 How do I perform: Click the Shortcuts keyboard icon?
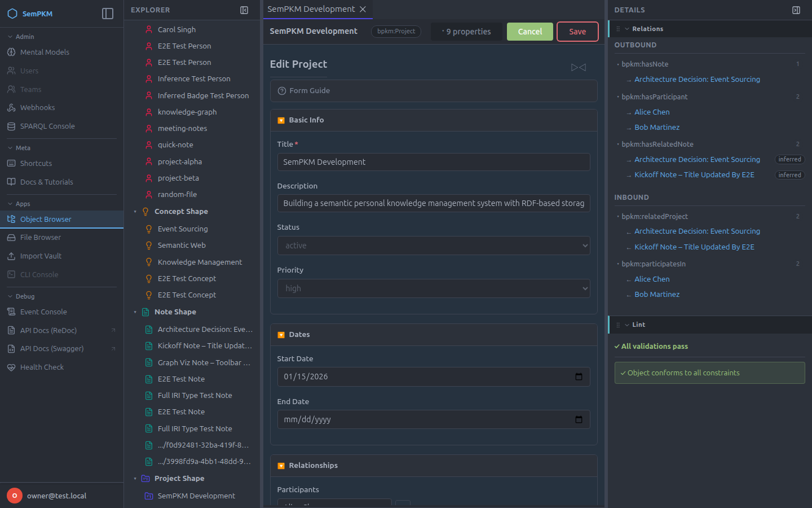pyautogui.click(x=11, y=163)
